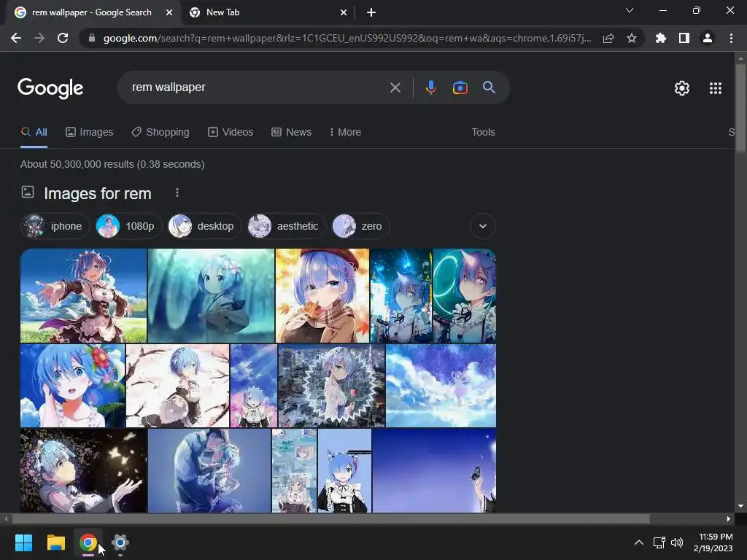Screen dimensions: 747x560
Task: Switch to the Images results tab
Action: (x=90, y=133)
